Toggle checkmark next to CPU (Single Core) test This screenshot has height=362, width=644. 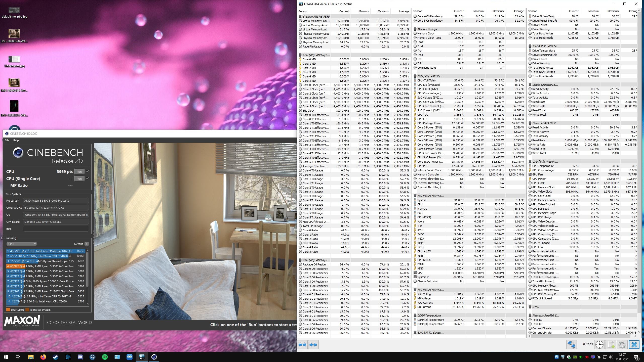pyautogui.click(x=88, y=178)
